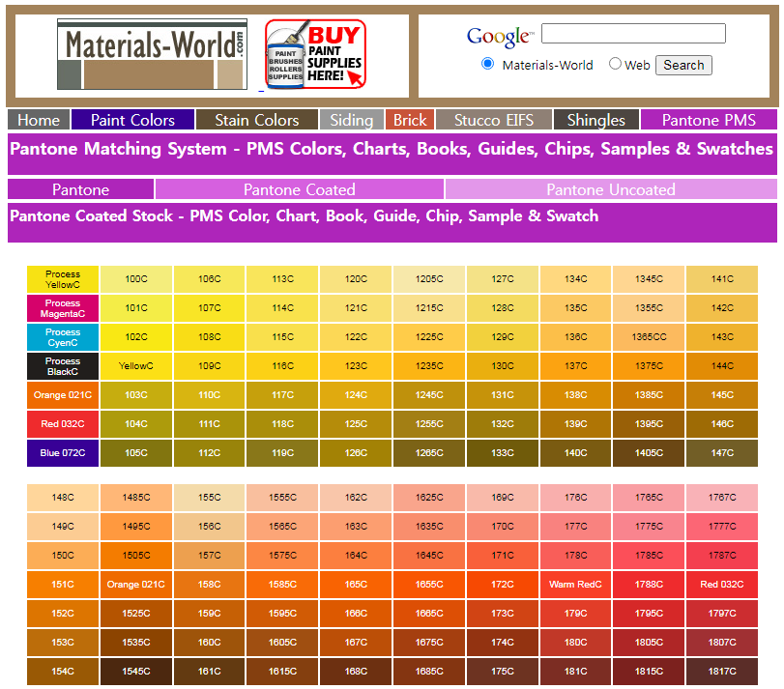Choose the 1405C color swatch
784x689 pixels.
649,453
